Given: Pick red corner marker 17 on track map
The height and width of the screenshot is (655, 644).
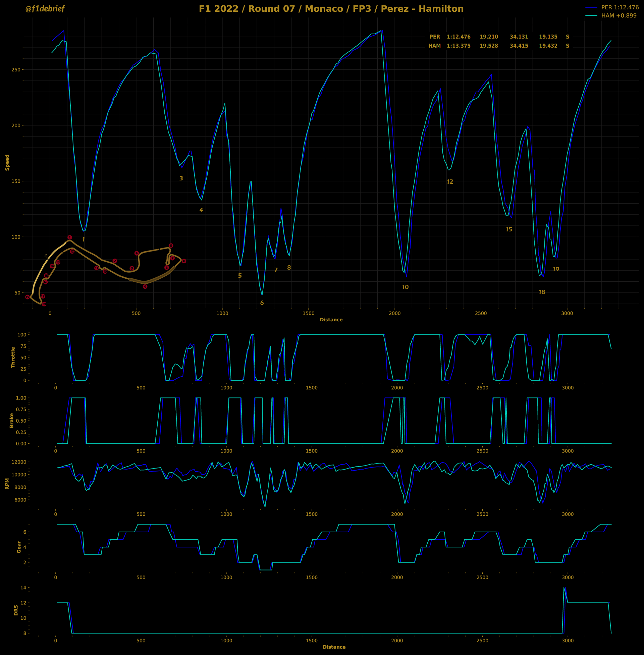Looking at the screenshot, I should tap(43, 296).
